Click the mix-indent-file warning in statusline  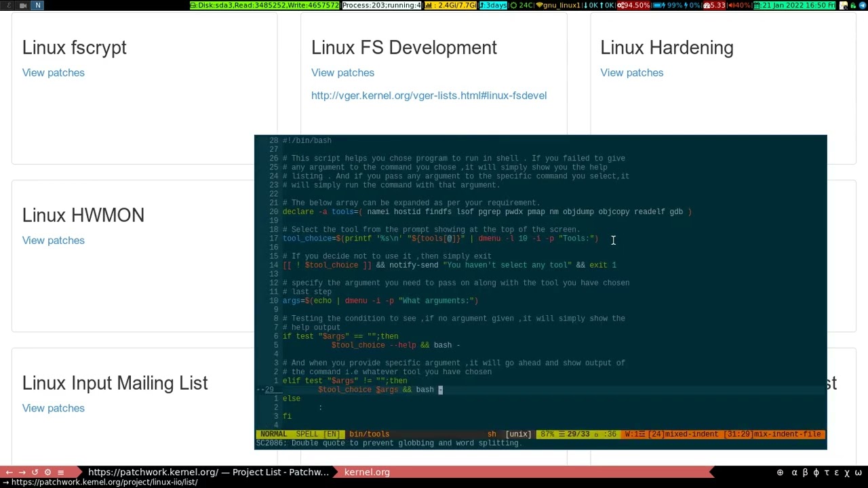point(772,434)
